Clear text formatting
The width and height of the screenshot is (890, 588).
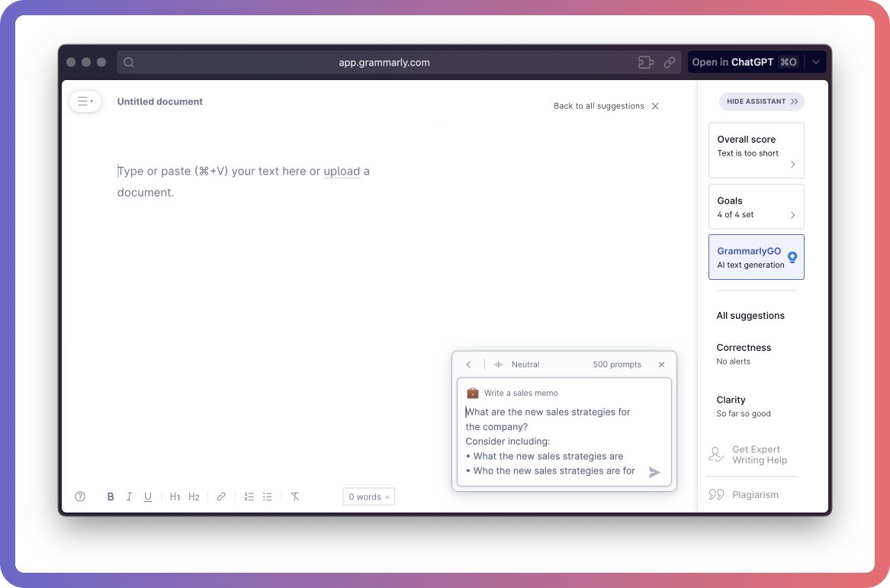tap(295, 496)
